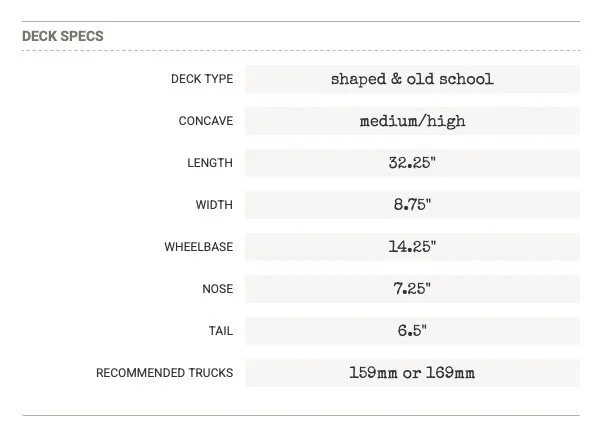Click the dashed divider under DECK SPECS
The height and width of the screenshot is (428, 609).
click(x=301, y=50)
